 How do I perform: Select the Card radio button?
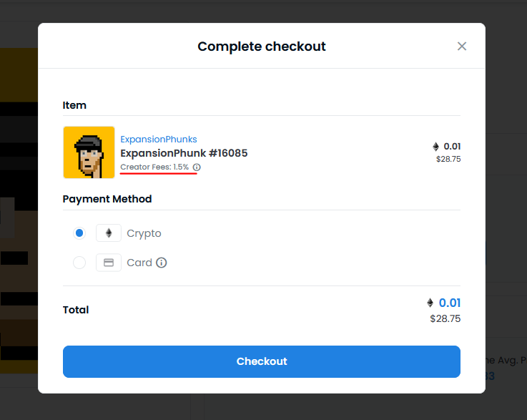79,263
